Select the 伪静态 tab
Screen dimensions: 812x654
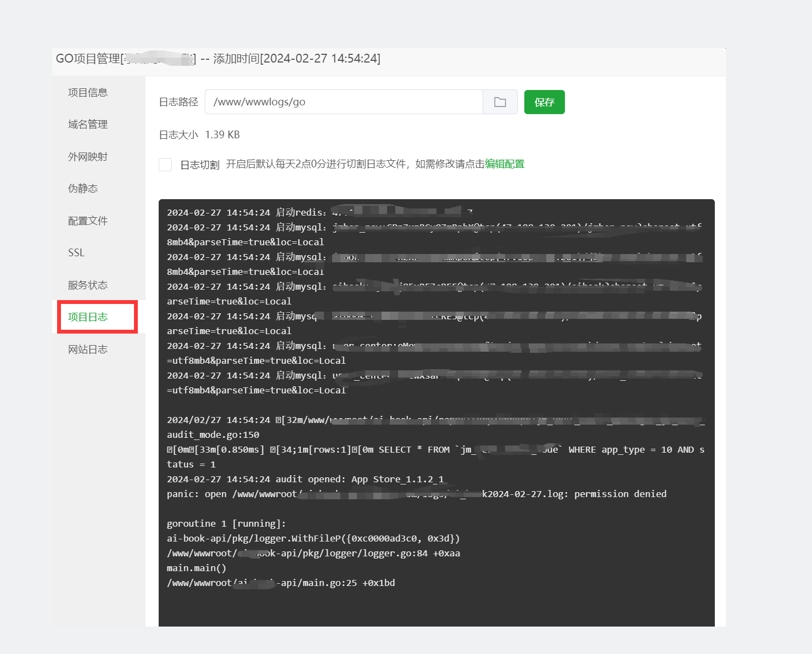click(x=83, y=189)
